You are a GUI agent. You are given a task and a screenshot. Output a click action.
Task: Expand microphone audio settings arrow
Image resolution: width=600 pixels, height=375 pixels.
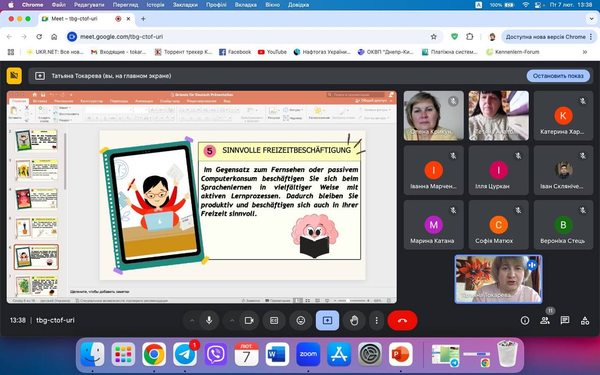pyautogui.click(x=192, y=320)
